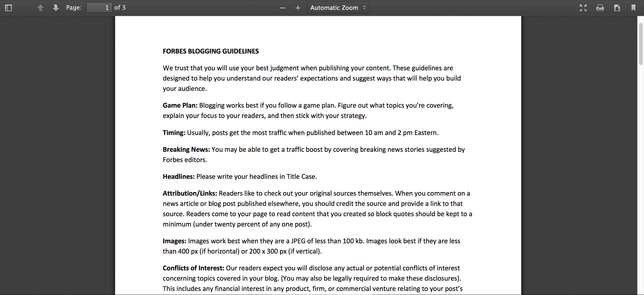Click the 'Attribution/Links:' bold label
Screen dimensions: 644x295
[x=190, y=193]
